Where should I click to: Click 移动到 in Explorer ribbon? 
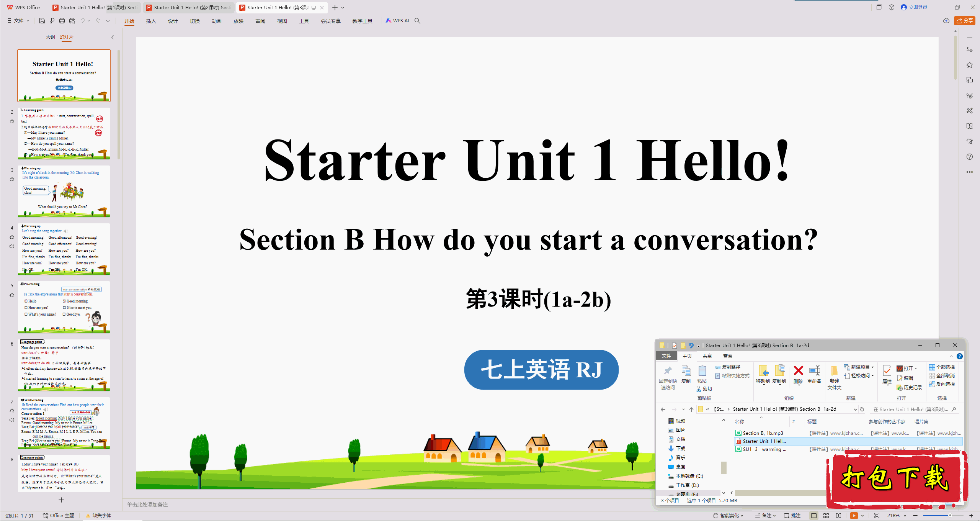[x=763, y=375]
